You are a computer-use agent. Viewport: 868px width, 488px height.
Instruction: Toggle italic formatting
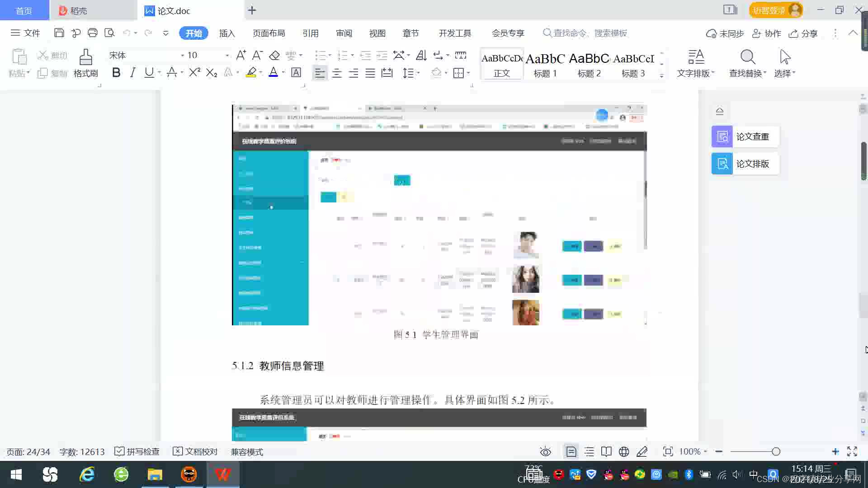(x=132, y=73)
